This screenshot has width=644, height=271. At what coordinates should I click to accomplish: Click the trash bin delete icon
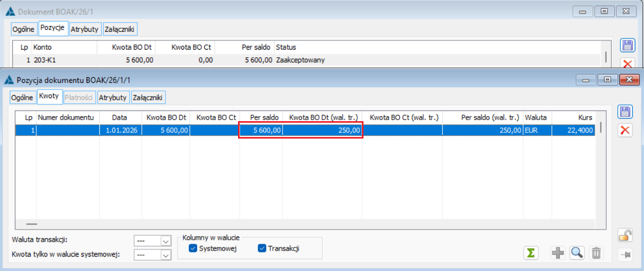[596, 253]
